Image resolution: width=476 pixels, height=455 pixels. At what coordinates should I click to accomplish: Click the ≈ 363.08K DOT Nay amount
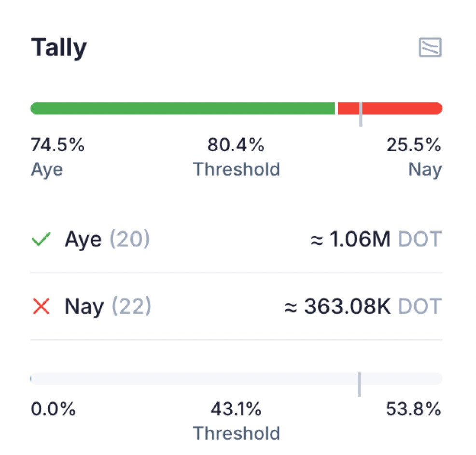tap(363, 306)
